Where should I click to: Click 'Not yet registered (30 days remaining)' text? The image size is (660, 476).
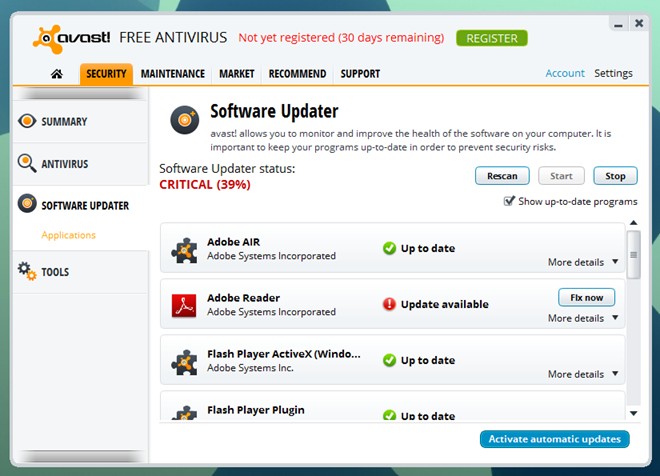coord(341,38)
